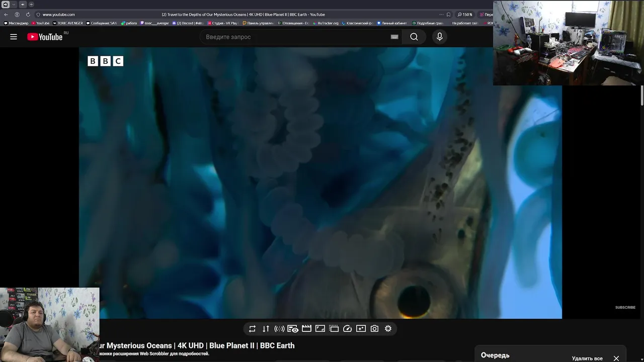This screenshot has height=362, width=644.
Task: Open the 'Студия - VK Play' bookmark
Action: pyautogui.click(x=223, y=23)
